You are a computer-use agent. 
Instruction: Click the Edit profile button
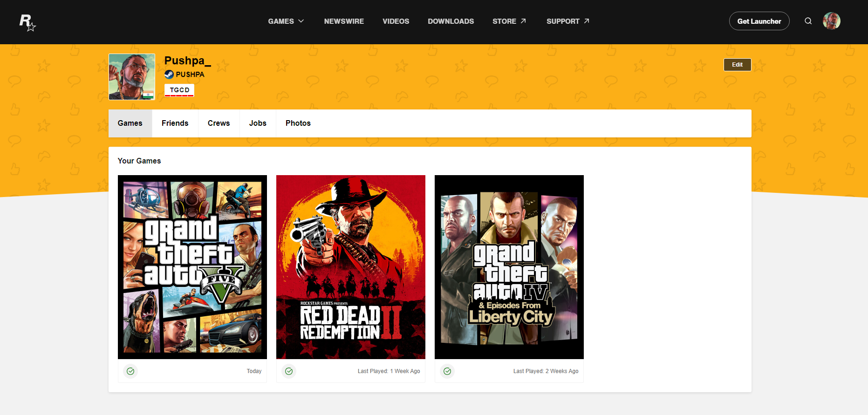click(737, 65)
